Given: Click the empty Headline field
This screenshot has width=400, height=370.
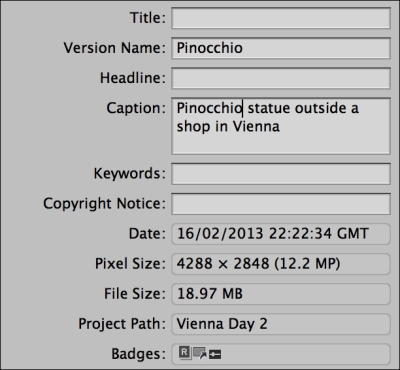Looking at the screenshot, I should [x=281, y=78].
